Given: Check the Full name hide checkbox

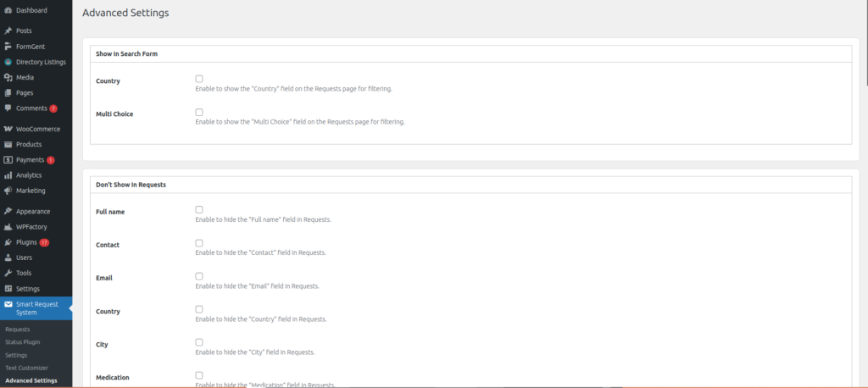Looking at the screenshot, I should coord(199,209).
